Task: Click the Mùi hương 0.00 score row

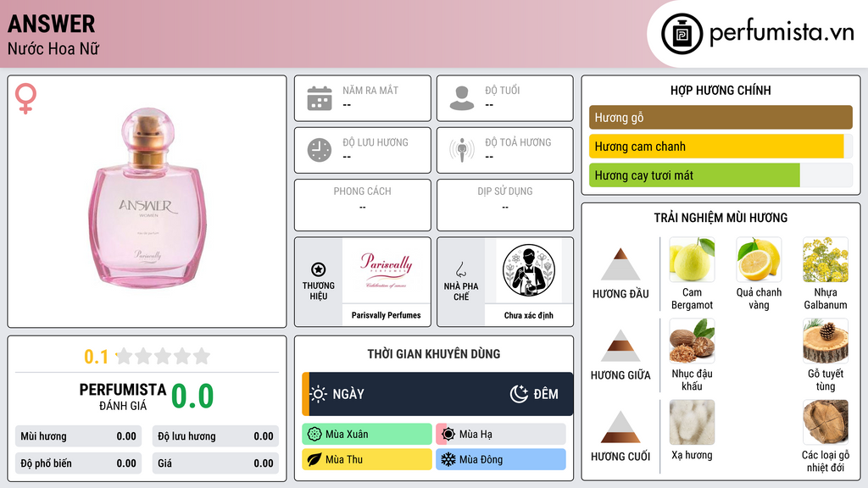Action: (x=78, y=436)
